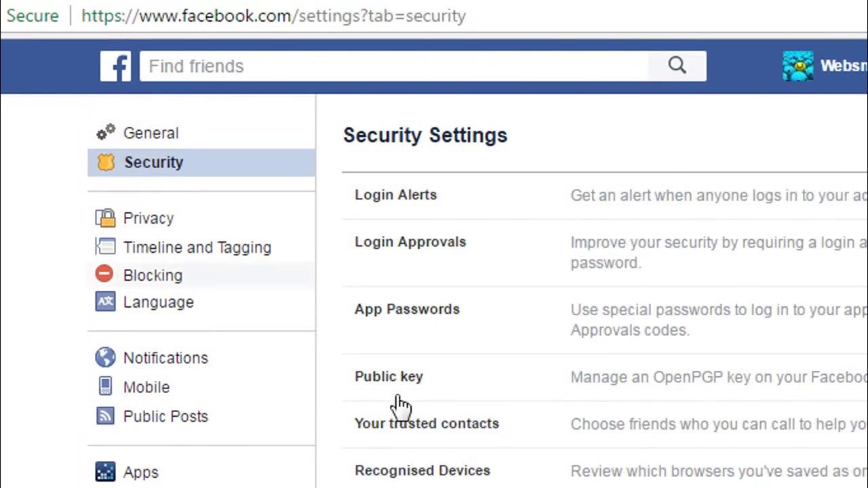The image size is (868, 488).
Task: Click the Apps grid icon
Action: tap(105, 472)
